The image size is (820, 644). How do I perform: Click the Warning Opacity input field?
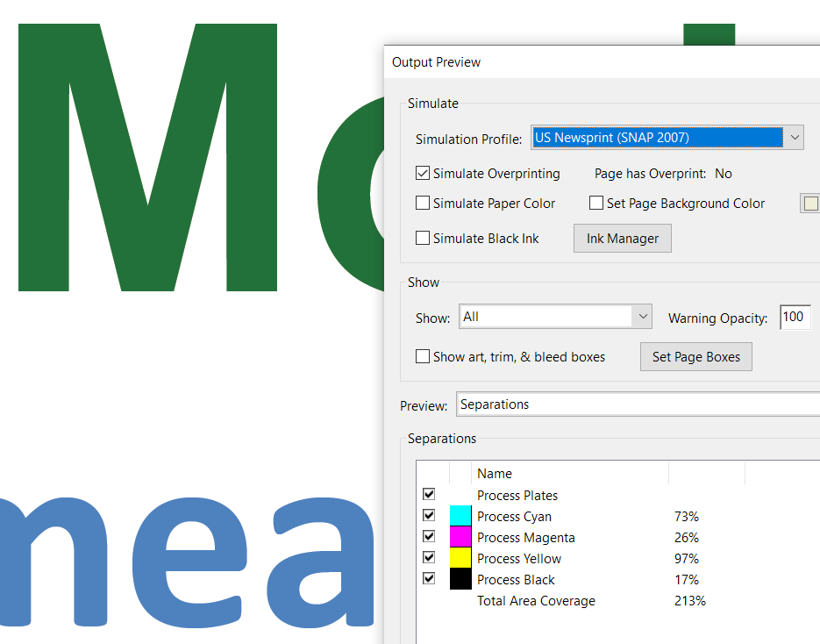pyautogui.click(x=795, y=318)
